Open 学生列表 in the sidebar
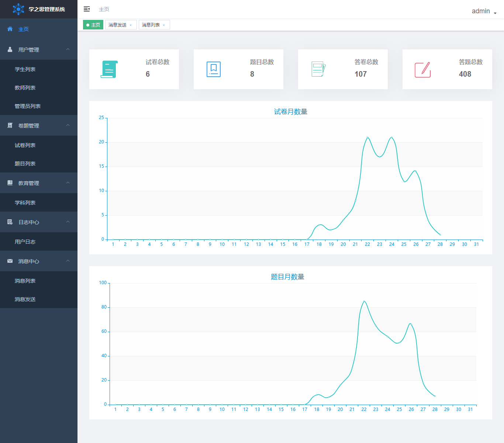 pyautogui.click(x=25, y=69)
